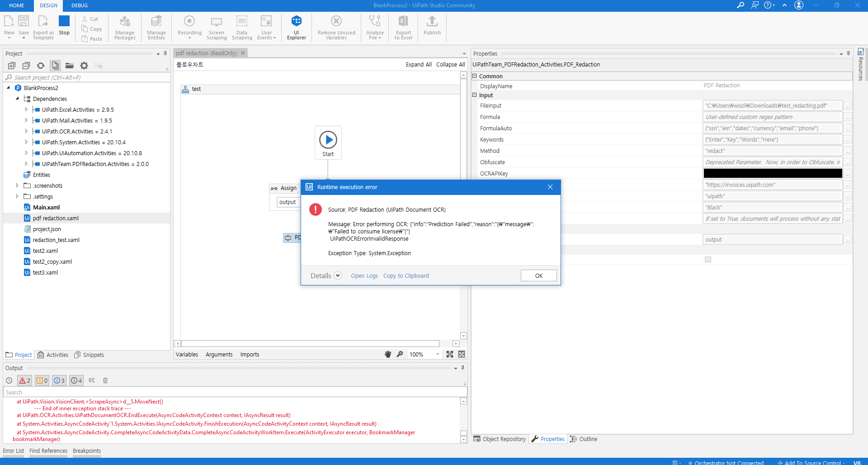Image resolution: width=868 pixels, height=465 pixels.
Task: Expand UiPath.Mail.Activities dependency
Action: [x=26, y=120]
